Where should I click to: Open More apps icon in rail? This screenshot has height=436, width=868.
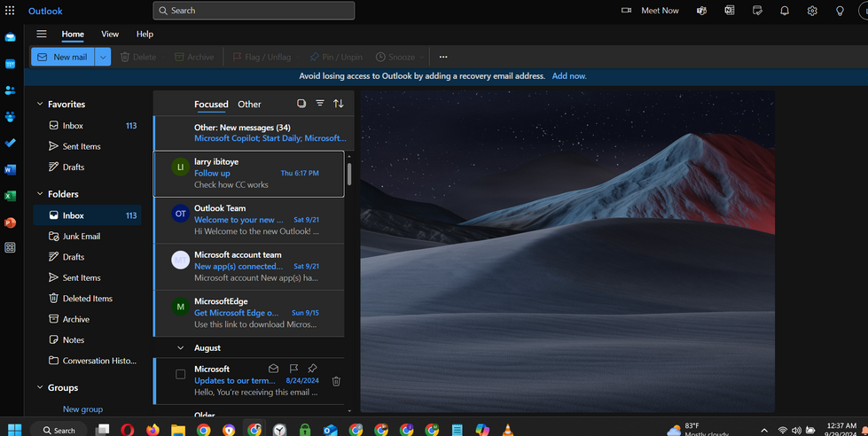(x=10, y=248)
